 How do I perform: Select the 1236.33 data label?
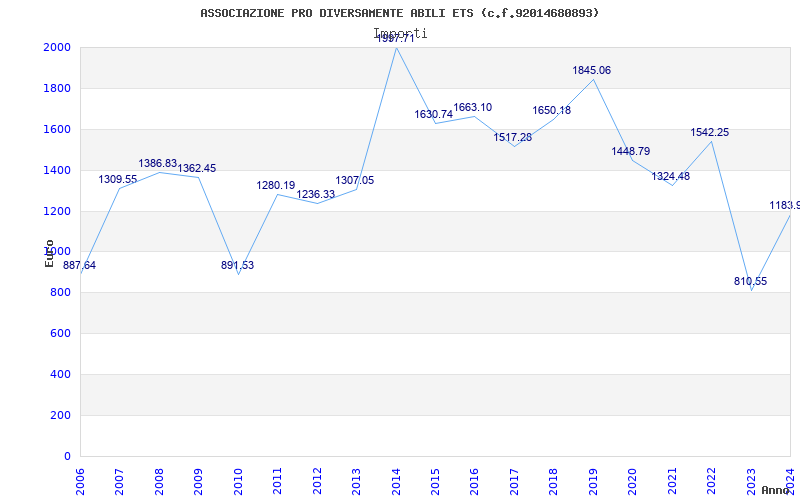click(316, 194)
